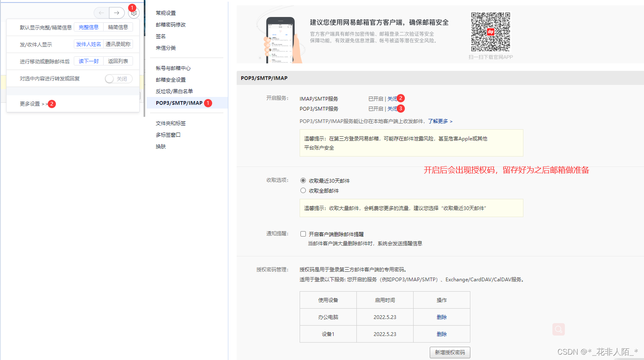This screenshot has width=644, height=360.
Task: Choose 通讯录昵称 for sender display
Action: point(118,44)
